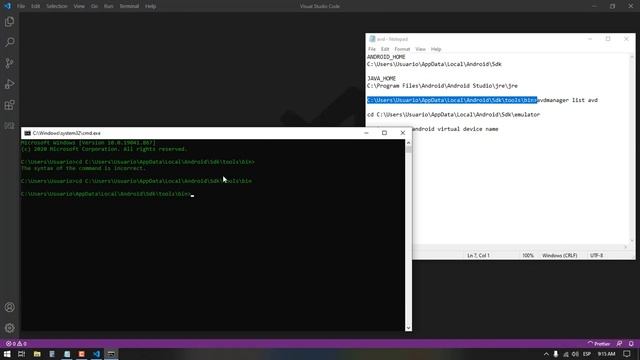
Task: Open VS Code File menu
Action: point(21,6)
